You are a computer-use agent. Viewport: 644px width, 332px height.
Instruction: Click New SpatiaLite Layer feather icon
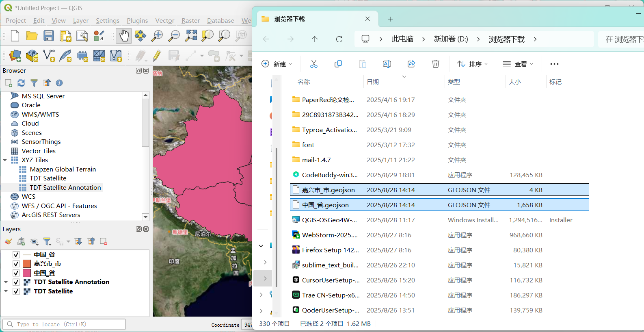point(65,56)
